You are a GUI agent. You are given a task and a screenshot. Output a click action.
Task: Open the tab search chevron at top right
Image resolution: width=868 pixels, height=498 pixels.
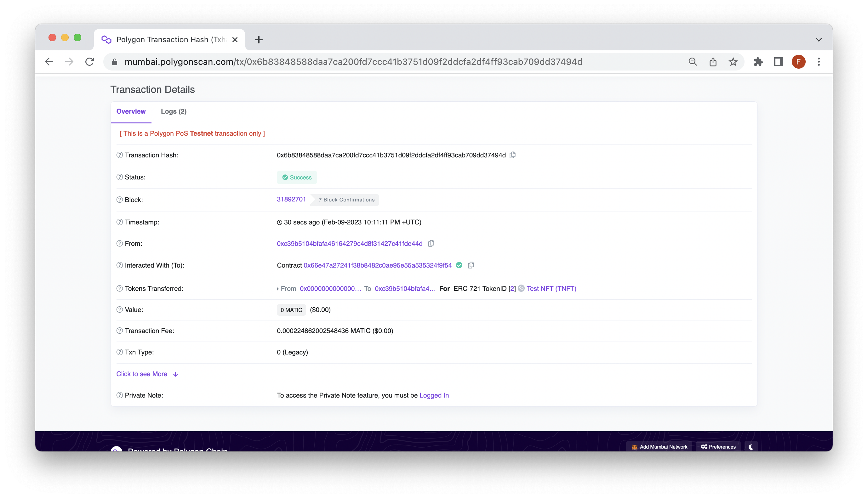pos(819,40)
